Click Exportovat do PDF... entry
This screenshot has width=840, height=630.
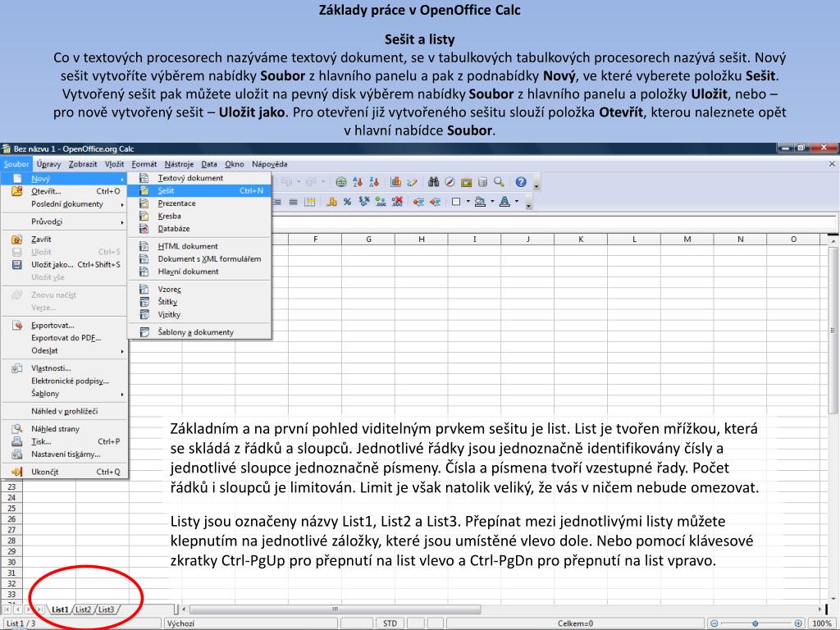pyautogui.click(x=64, y=337)
